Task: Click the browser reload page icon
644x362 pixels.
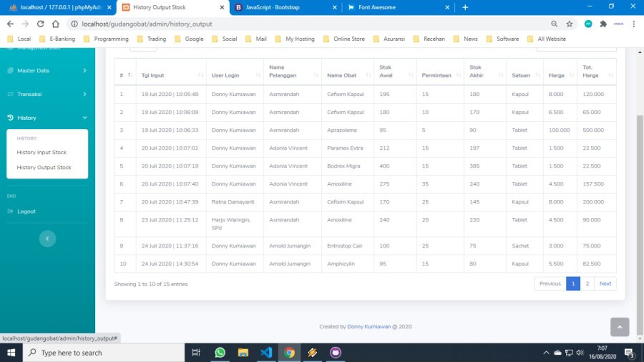Action: coord(41,24)
